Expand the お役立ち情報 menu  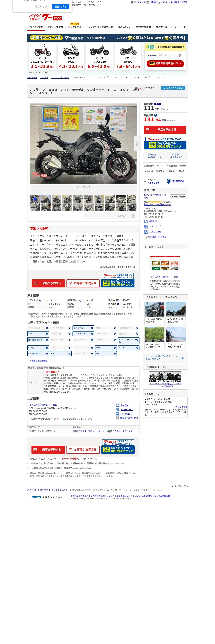tap(143, 27)
